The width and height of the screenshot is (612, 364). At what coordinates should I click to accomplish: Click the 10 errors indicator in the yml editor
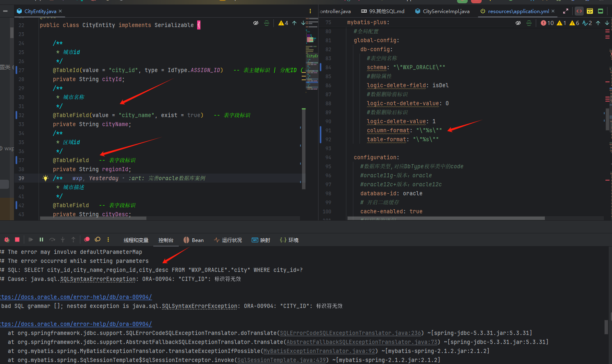[547, 23]
